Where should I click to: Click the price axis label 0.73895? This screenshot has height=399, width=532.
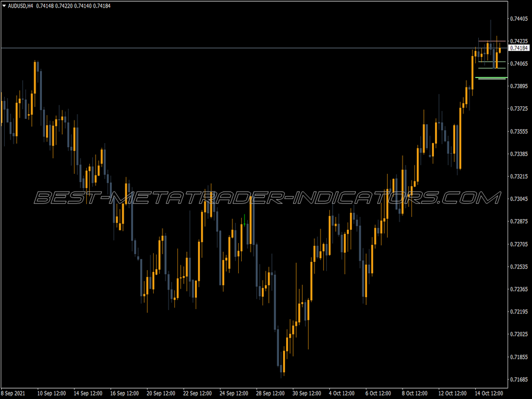pyautogui.click(x=519, y=86)
